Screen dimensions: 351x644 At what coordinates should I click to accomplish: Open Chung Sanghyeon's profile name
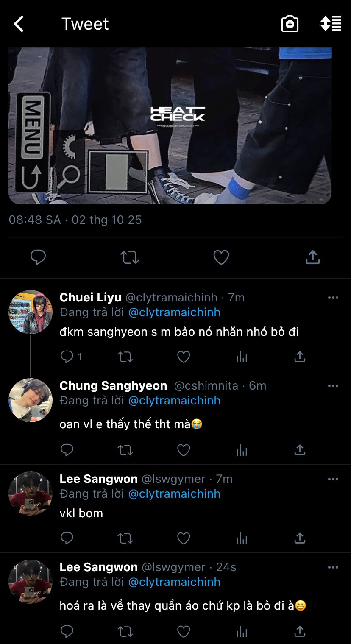pyautogui.click(x=113, y=386)
